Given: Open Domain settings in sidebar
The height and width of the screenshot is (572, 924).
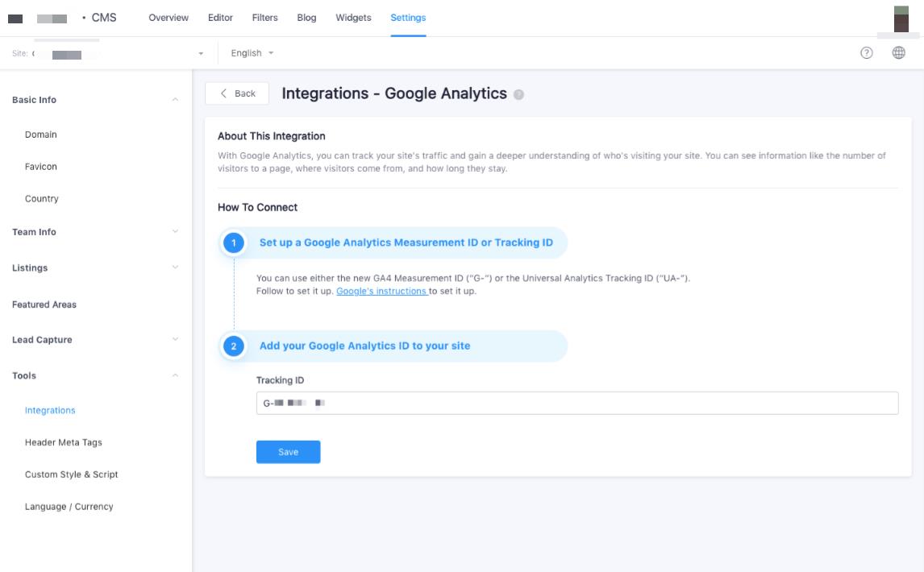Looking at the screenshot, I should (40, 135).
